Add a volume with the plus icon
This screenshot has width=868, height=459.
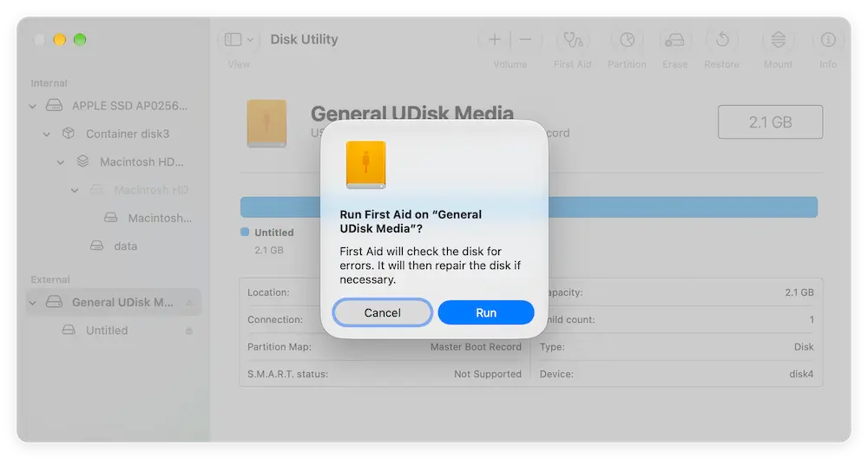[x=495, y=39]
